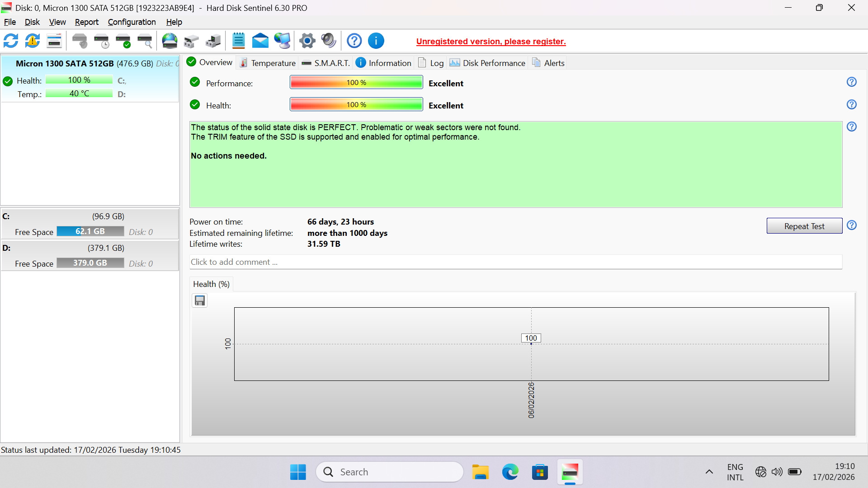Click the save graph floppy disk icon
Image resolution: width=868 pixels, height=488 pixels.
[199, 300]
